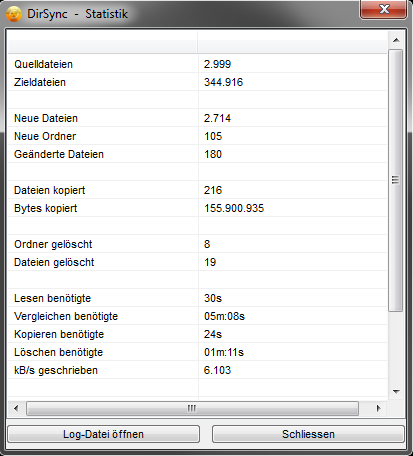Viewport: 413px width, 456px height.
Task: Select the Geänderte Dateien row
Action: click(x=197, y=154)
